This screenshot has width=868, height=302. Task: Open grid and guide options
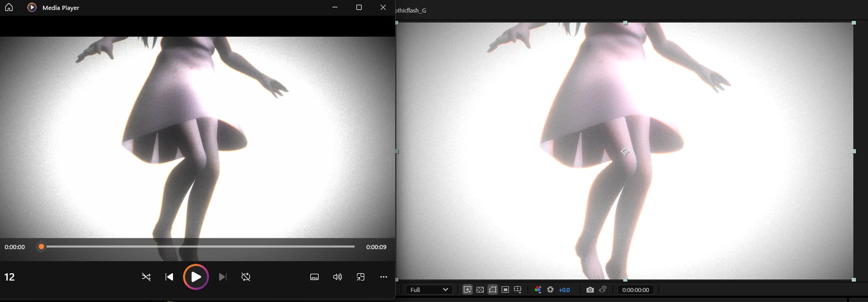point(518,289)
